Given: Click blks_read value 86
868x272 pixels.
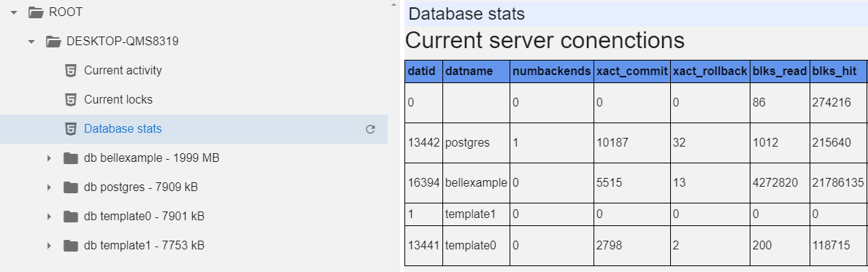Looking at the screenshot, I should [x=780, y=103].
